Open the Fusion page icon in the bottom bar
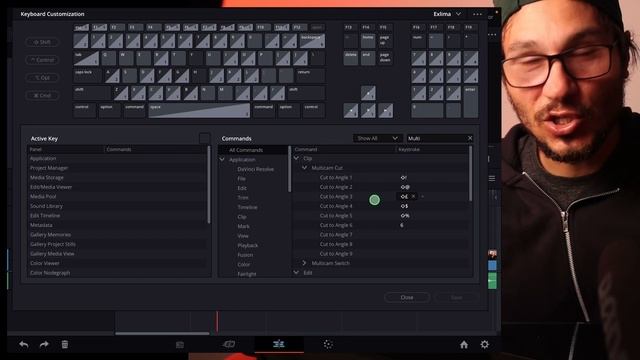640x360 pixels. tap(328, 344)
